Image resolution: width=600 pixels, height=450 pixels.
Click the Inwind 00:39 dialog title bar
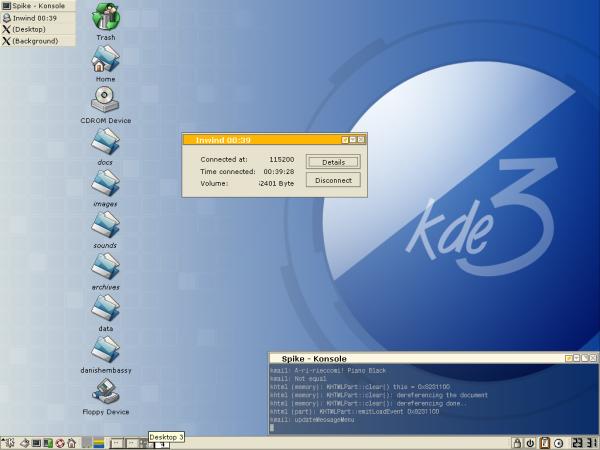(x=262, y=140)
